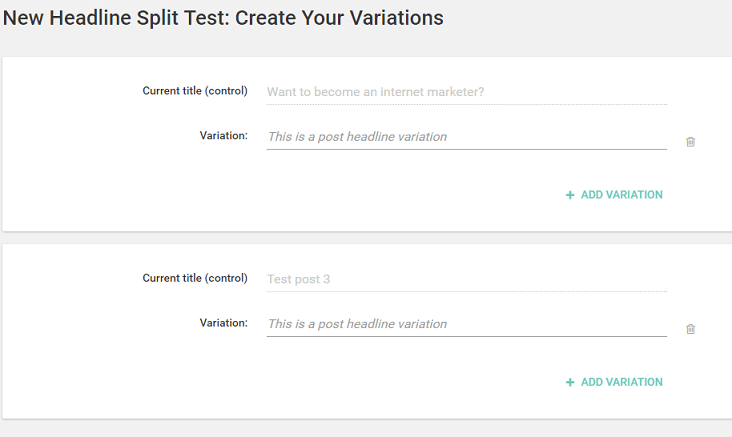Click 'Current title (control)' label in second card
Viewport: 732px width, 437px height.
pos(195,278)
